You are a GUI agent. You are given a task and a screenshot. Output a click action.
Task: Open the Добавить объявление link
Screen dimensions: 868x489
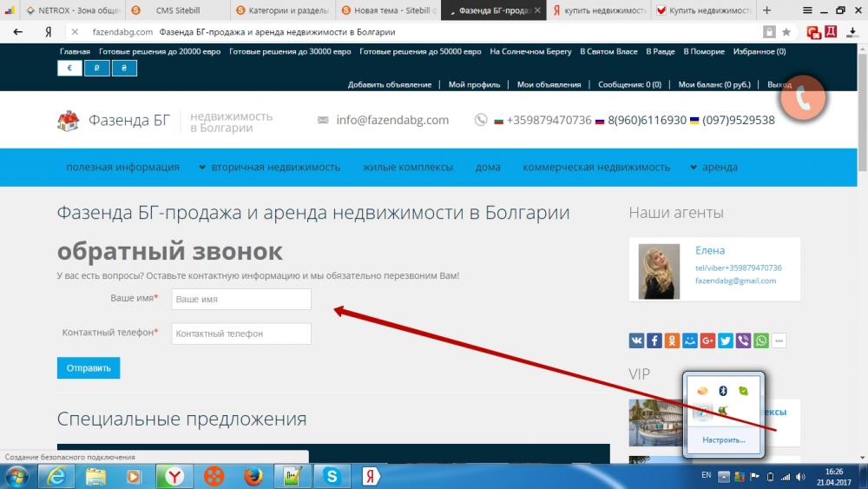(x=389, y=84)
